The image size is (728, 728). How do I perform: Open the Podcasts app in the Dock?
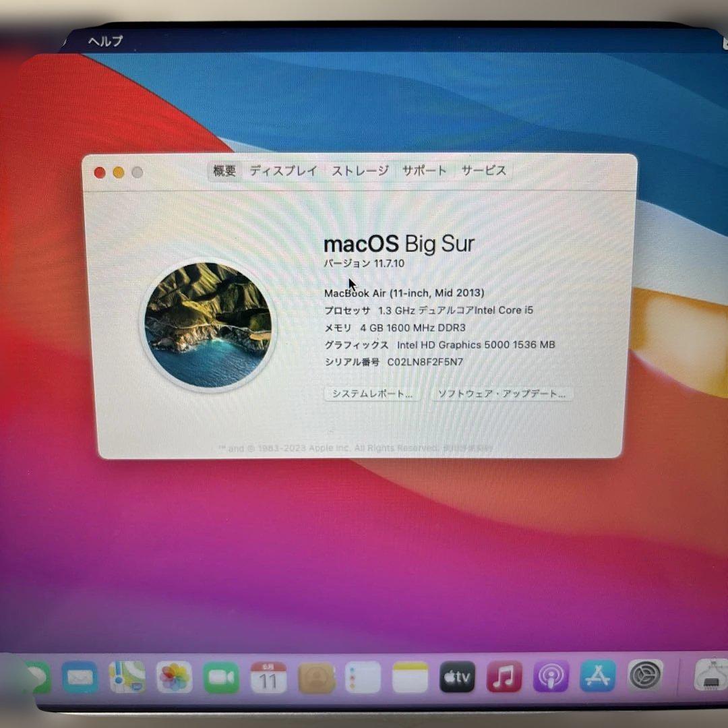pyautogui.click(x=551, y=677)
